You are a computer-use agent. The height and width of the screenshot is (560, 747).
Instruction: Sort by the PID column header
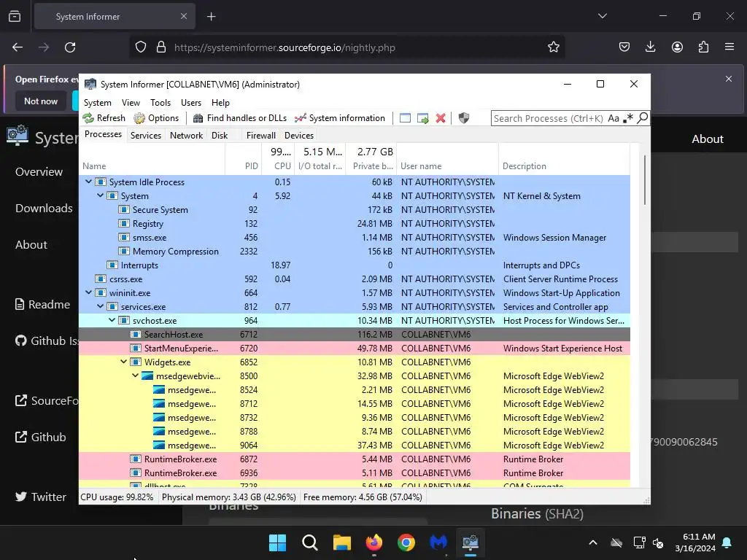coord(244,158)
